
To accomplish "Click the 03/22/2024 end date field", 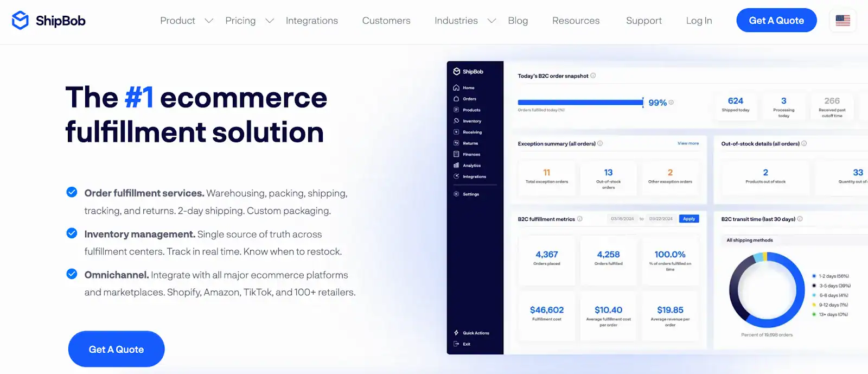I will 661,219.
